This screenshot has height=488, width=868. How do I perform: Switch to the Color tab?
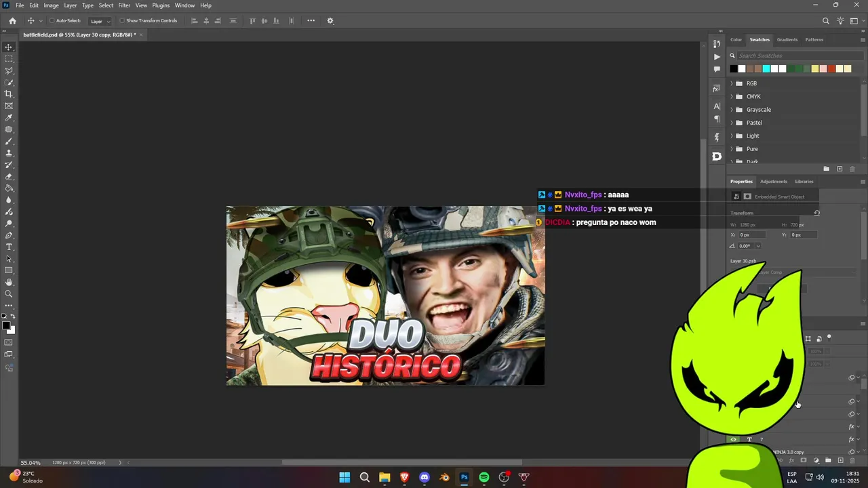tap(736, 39)
